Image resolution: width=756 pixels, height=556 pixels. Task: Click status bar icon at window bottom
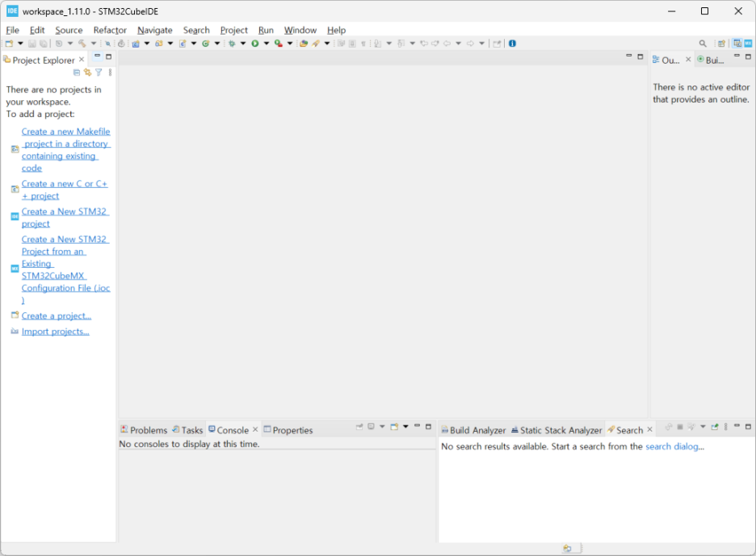[x=568, y=548]
